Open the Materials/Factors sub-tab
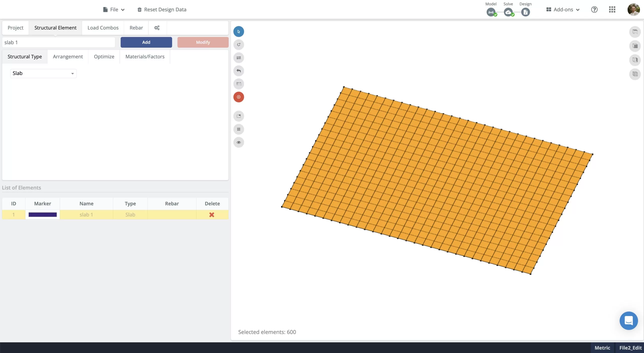Image resolution: width=644 pixels, height=353 pixels. [145, 57]
